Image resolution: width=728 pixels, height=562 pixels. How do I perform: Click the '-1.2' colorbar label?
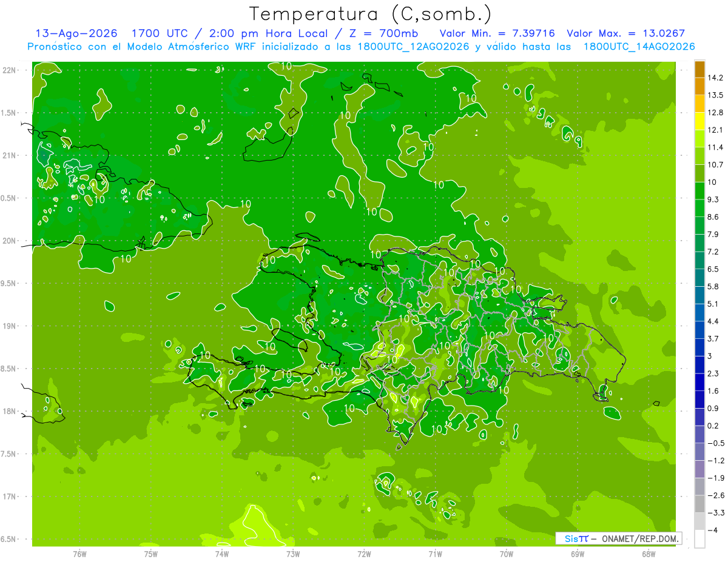(x=716, y=460)
